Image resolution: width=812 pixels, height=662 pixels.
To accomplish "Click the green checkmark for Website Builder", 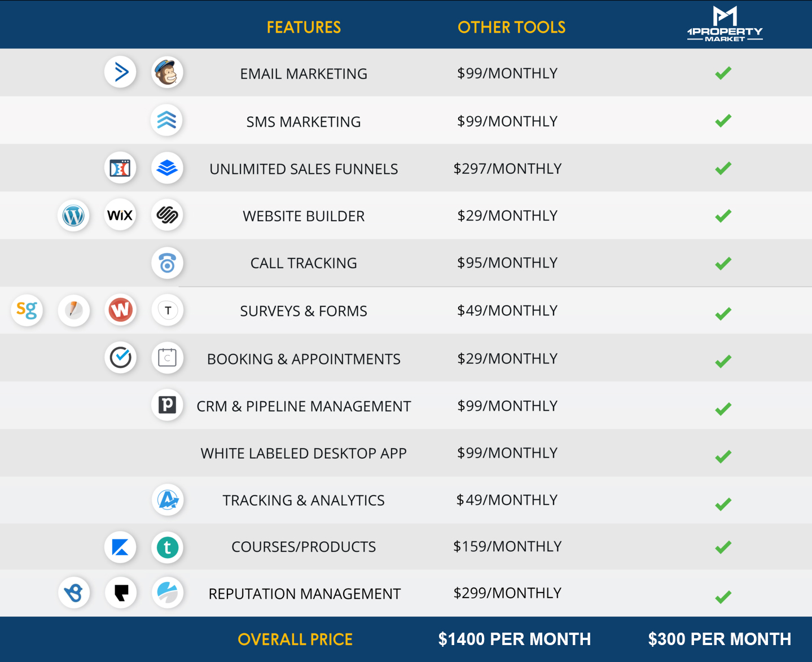I will [723, 216].
